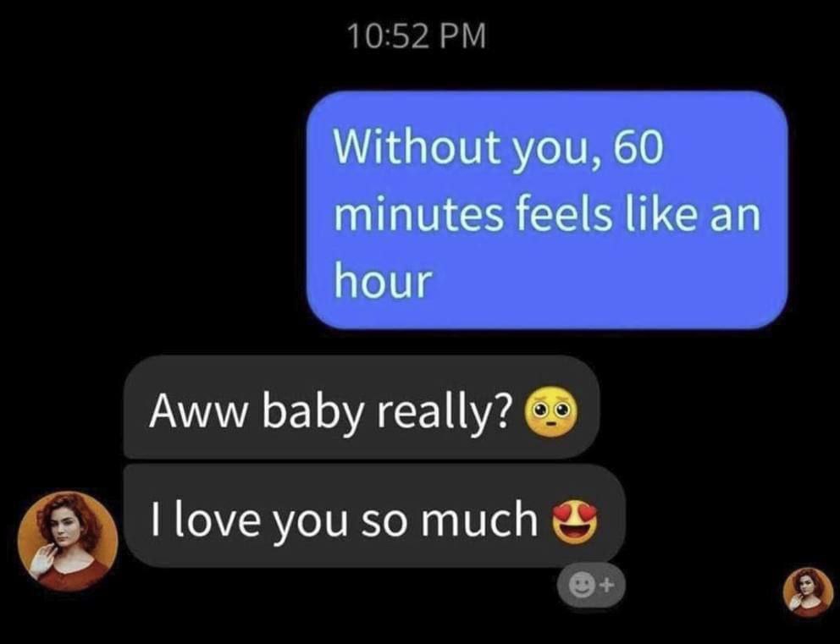Screen dimensions: 840x644
Task: Select the 10:52 PM timestamp
Action: point(417,36)
